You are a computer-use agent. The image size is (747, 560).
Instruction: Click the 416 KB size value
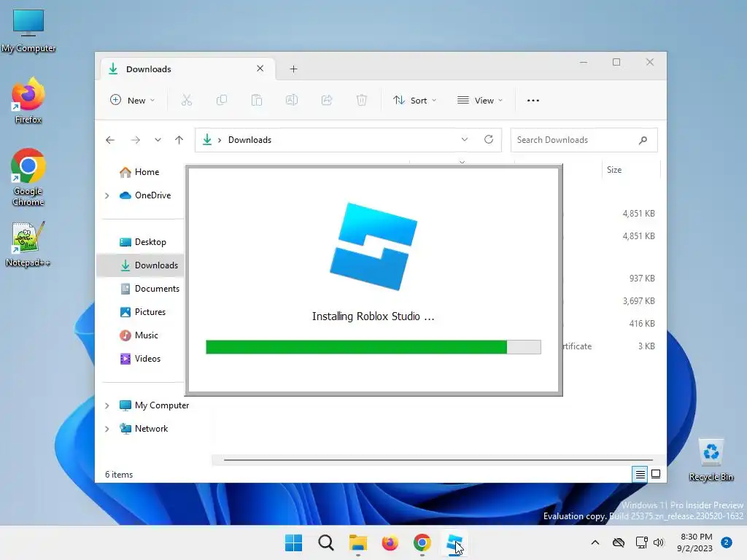pyautogui.click(x=642, y=323)
